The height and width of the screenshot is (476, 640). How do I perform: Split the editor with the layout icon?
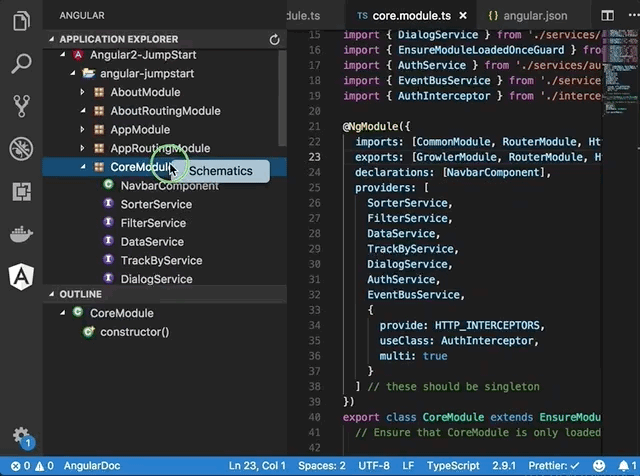point(607,16)
